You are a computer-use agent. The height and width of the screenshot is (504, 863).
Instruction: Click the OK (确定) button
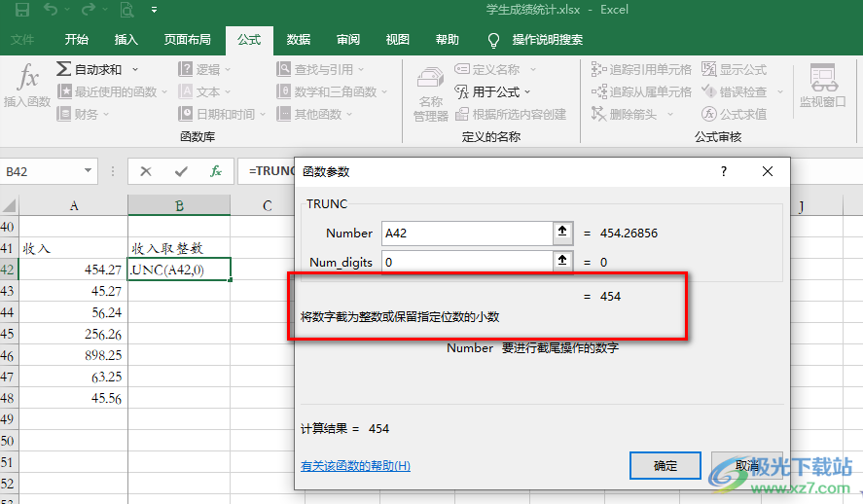pos(665,465)
